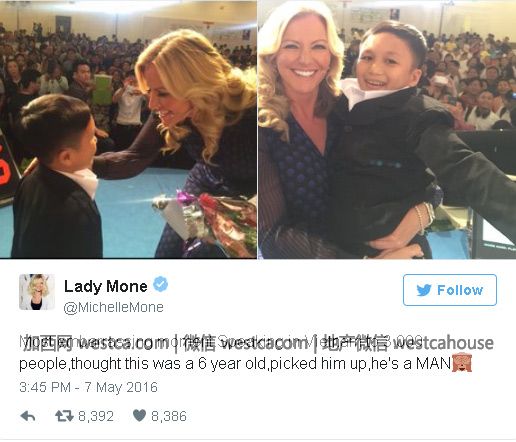Screen dimensions: 516x442
Task: Follow Lady Mone's account
Action: tap(450, 290)
